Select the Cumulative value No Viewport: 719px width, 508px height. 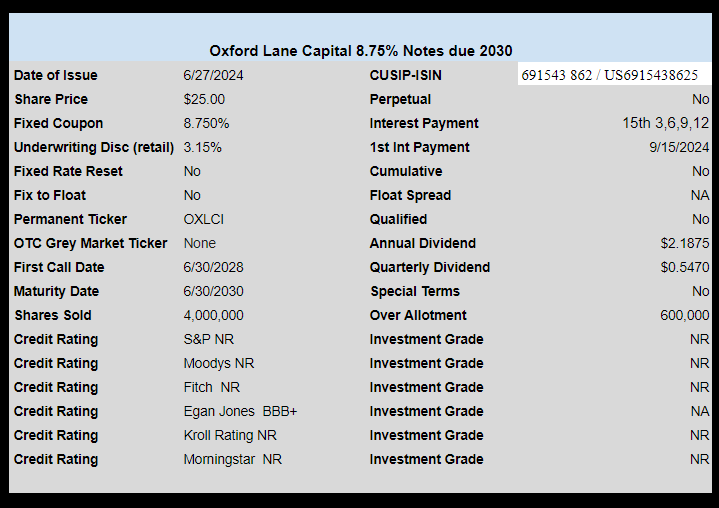[x=701, y=171]
